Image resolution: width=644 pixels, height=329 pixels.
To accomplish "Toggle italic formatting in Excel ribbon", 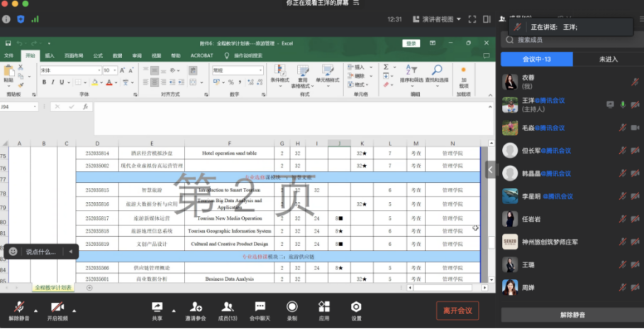I will tap(53, 82).
